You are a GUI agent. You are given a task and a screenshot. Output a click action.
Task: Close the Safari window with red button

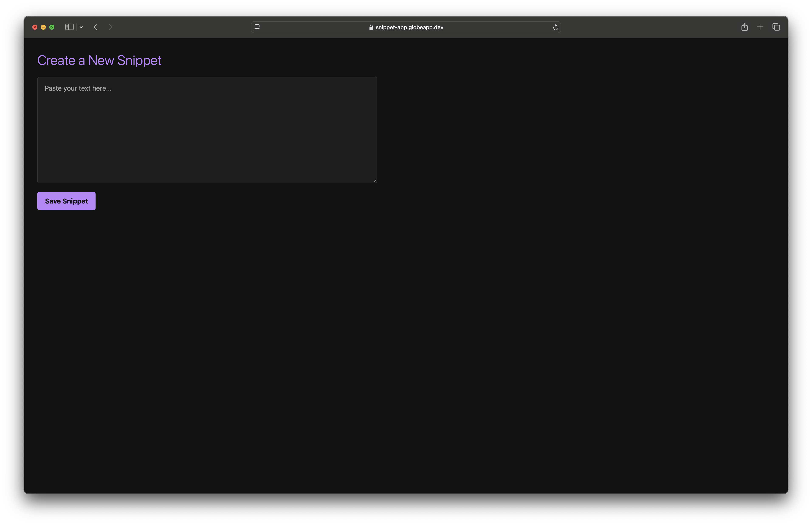[x=35, y=27]
